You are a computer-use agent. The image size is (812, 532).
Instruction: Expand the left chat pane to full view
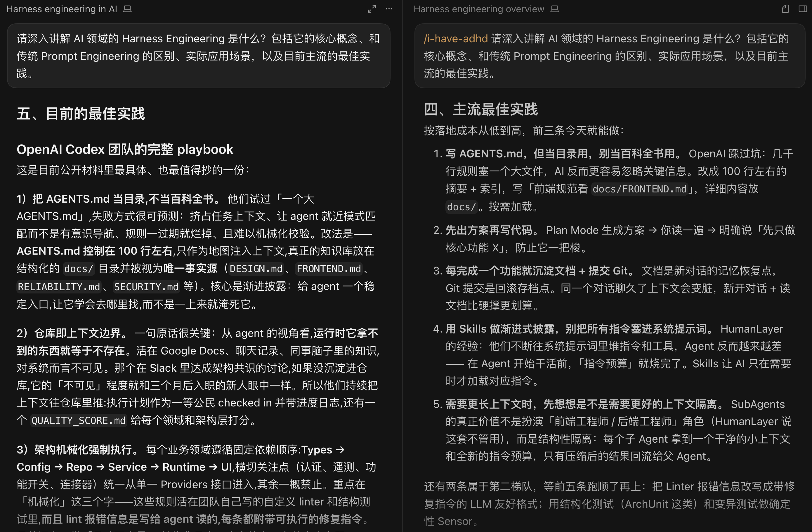pyautogui.click(x=372, y=9)
